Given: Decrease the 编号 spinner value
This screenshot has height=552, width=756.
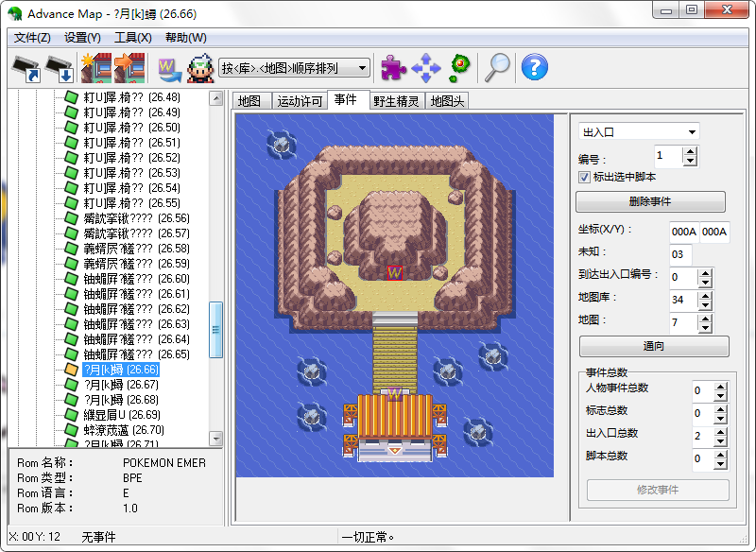Looking at the screenshot, I should (691, 161).
